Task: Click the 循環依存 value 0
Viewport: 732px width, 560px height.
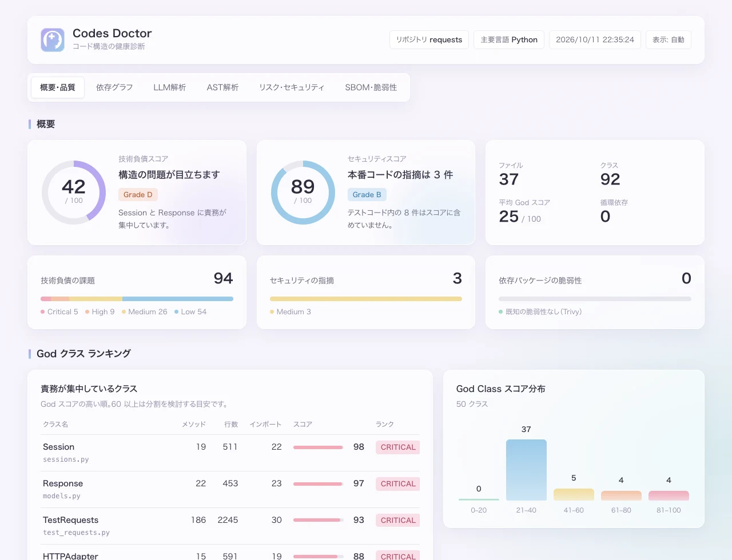Action: pos(605,217)
